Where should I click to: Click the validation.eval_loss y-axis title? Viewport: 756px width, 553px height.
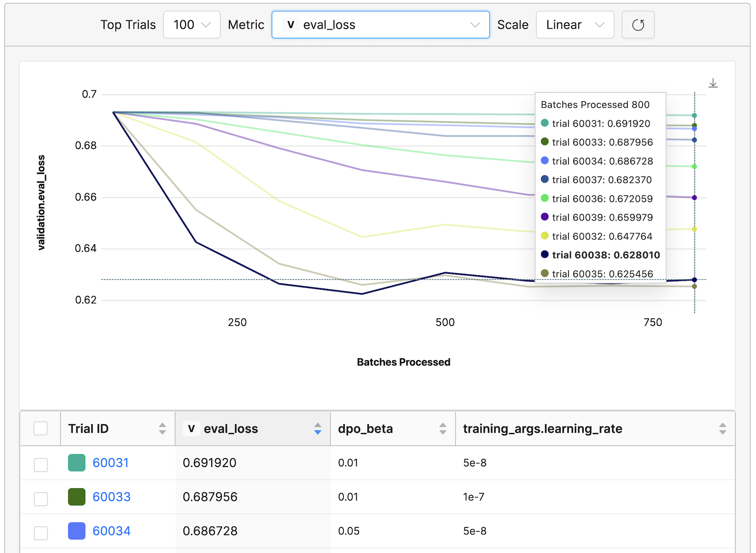(x=41, y=203)
